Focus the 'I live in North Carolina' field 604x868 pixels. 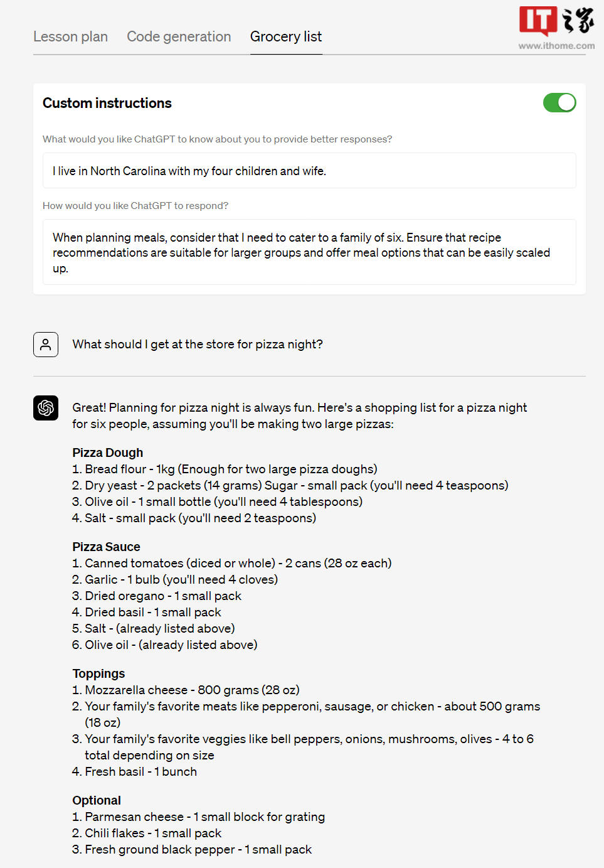(x=309, y=171)
